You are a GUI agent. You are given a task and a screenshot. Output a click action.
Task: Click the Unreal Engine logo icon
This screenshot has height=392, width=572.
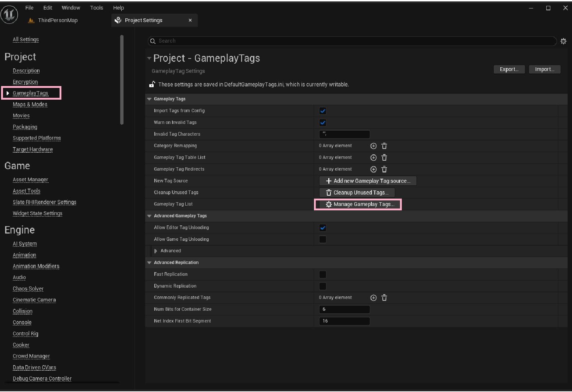point(9,15)
